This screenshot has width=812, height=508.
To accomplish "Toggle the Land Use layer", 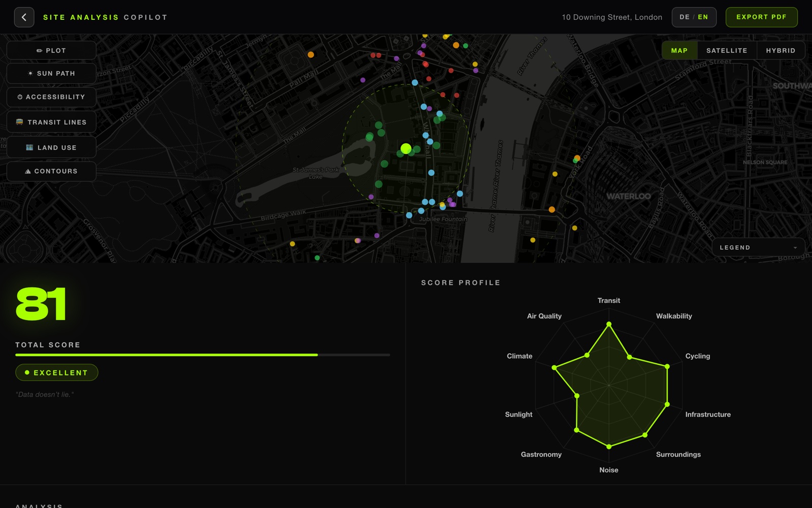I will click(51, 147).
